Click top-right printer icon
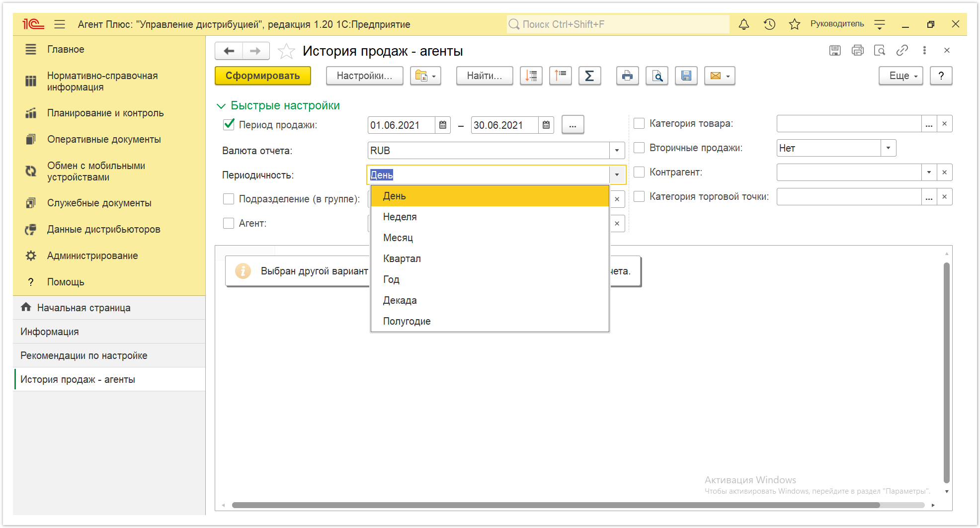 click(857, 50)
